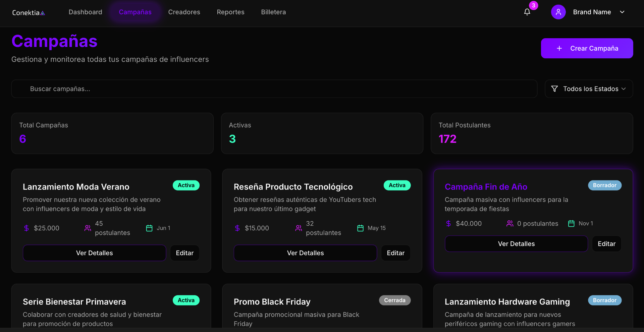Image resolution: width=644 pixels, height=332 pixels.
Task: Click the Conektia logo
Action: [x=29, y=12]
